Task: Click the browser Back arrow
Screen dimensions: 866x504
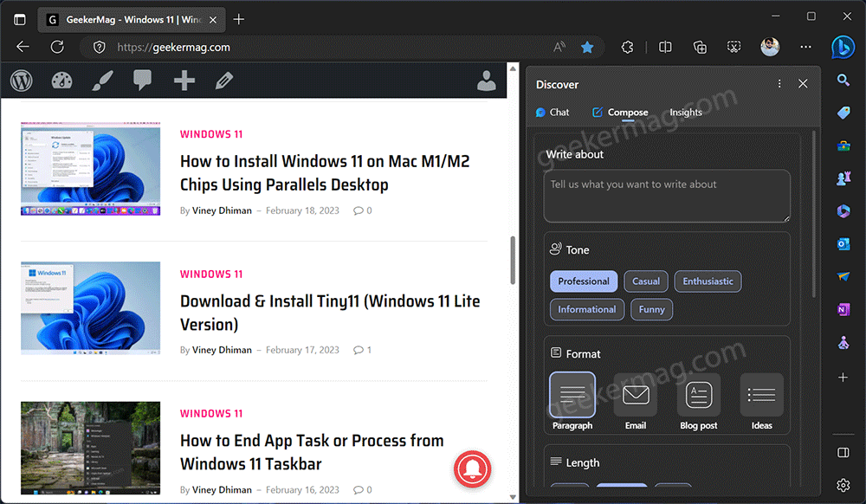Action: [x=23, y=47]
